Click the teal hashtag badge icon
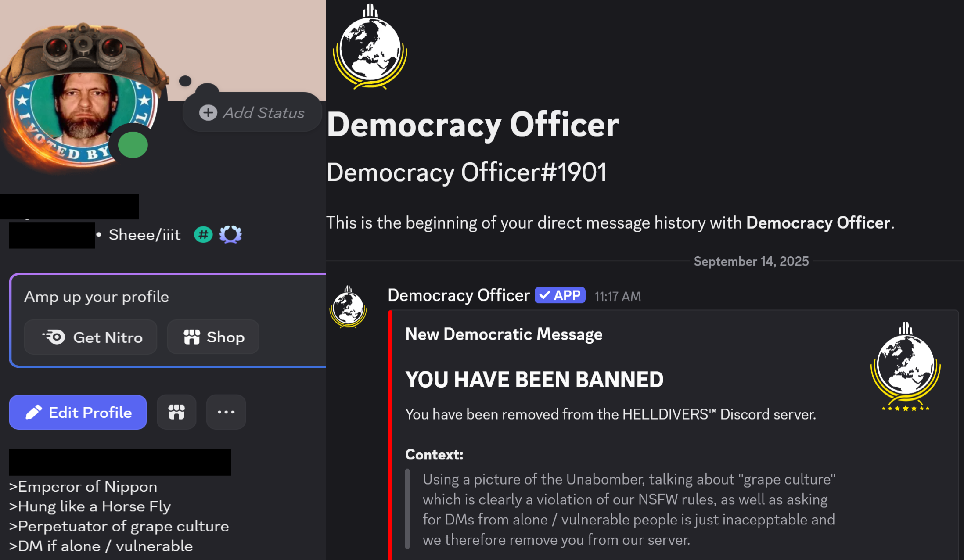Viewport: 964px width, 560px height. click(203, 235)
